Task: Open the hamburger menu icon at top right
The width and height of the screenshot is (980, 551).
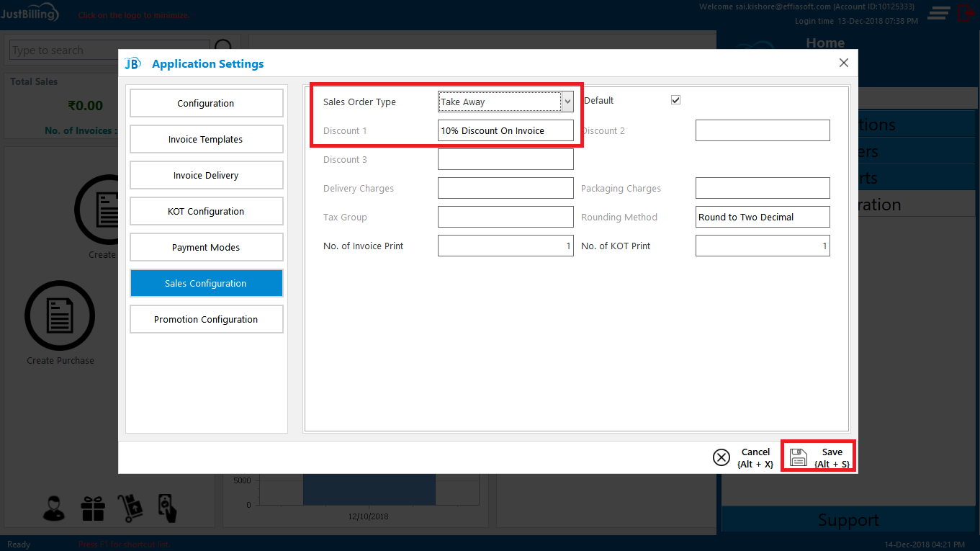Action: tap(938, 13)
